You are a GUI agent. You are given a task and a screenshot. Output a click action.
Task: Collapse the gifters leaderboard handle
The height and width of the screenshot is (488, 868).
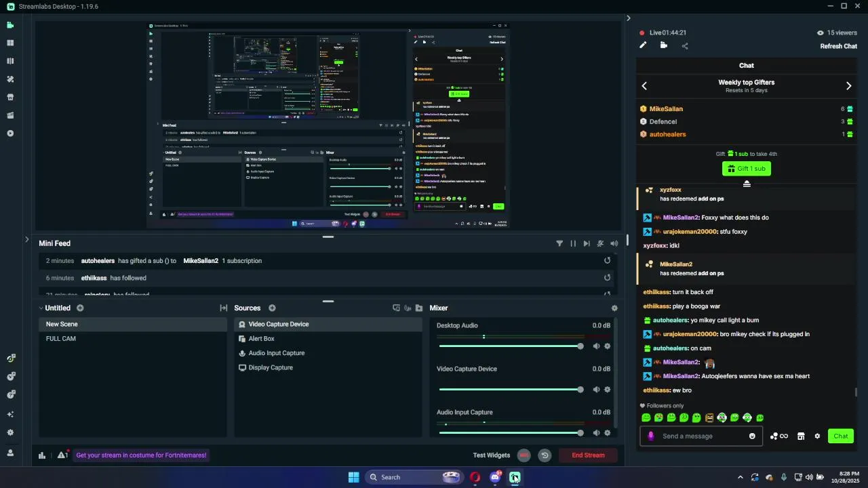click(x=747, y=184)
